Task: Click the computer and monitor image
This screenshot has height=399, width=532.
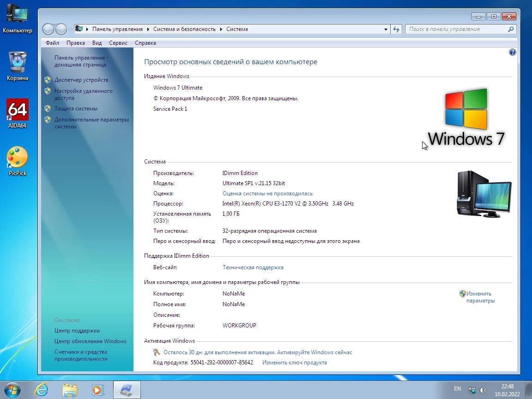Action: tap(484, 194)
